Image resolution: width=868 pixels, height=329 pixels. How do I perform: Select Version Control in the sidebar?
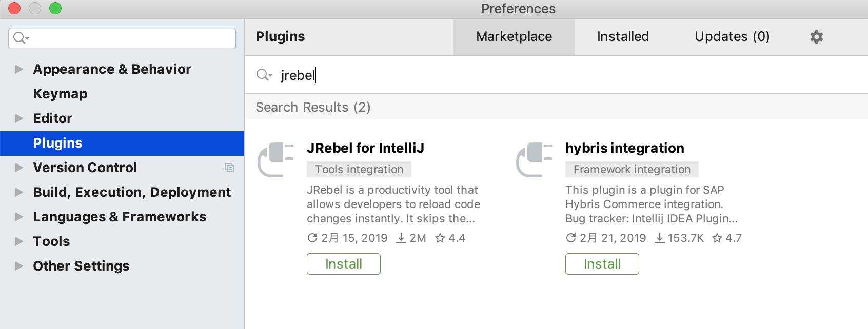click(x=85, y=168)
